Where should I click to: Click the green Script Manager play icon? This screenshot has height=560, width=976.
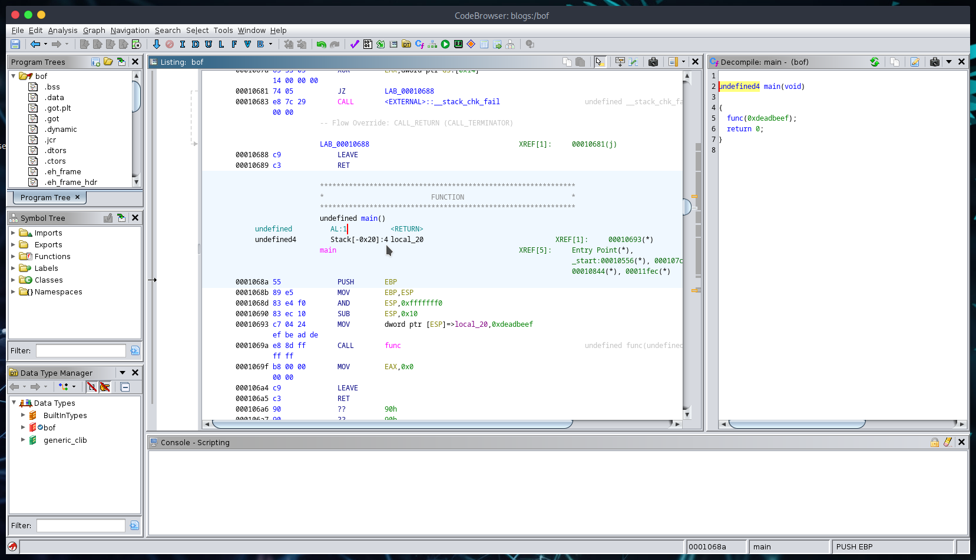point(445,44)
